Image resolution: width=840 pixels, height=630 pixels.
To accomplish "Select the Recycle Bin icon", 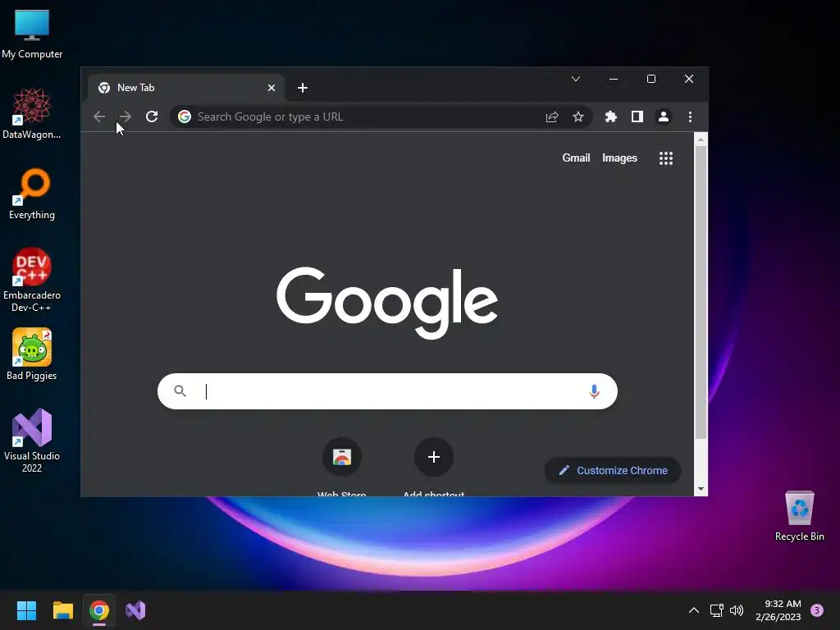I will click(x=799, y=516).
